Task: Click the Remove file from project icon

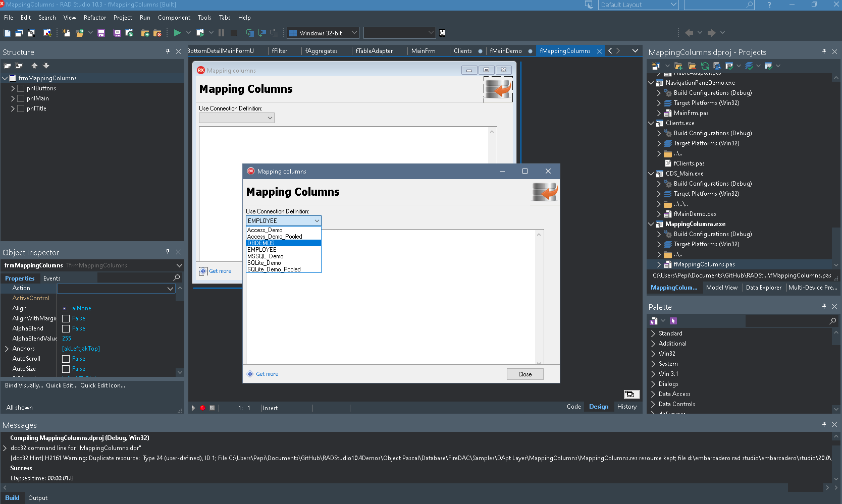Action: click(x=157, y=33)
